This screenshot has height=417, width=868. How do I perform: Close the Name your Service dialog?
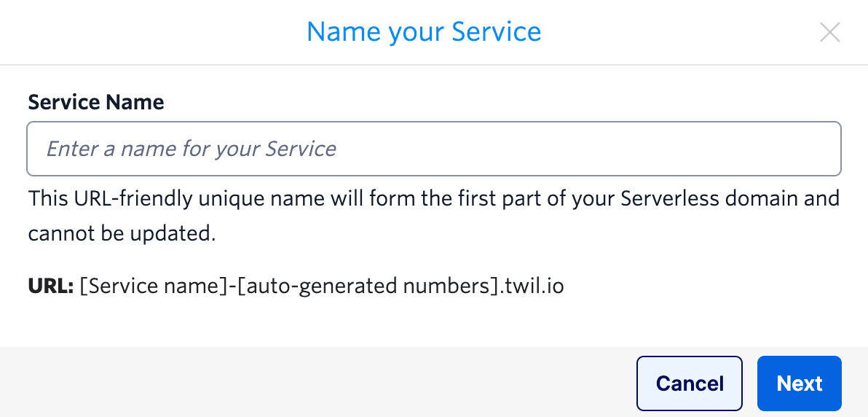point(830,33)
